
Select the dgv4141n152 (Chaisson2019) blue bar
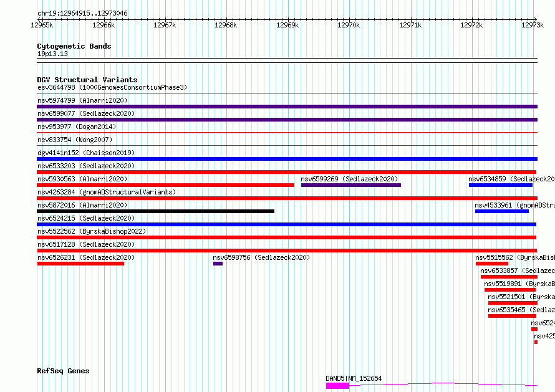pyautogui.click(x=287, y=159)
